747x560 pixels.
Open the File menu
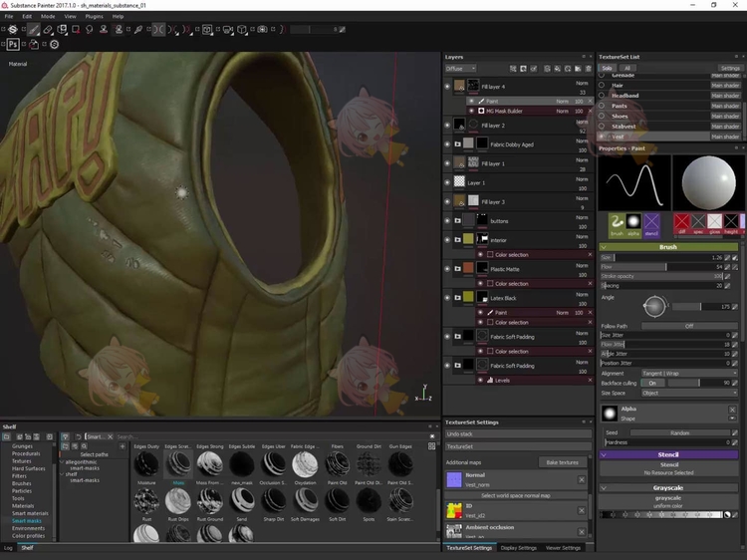point(9,16)
